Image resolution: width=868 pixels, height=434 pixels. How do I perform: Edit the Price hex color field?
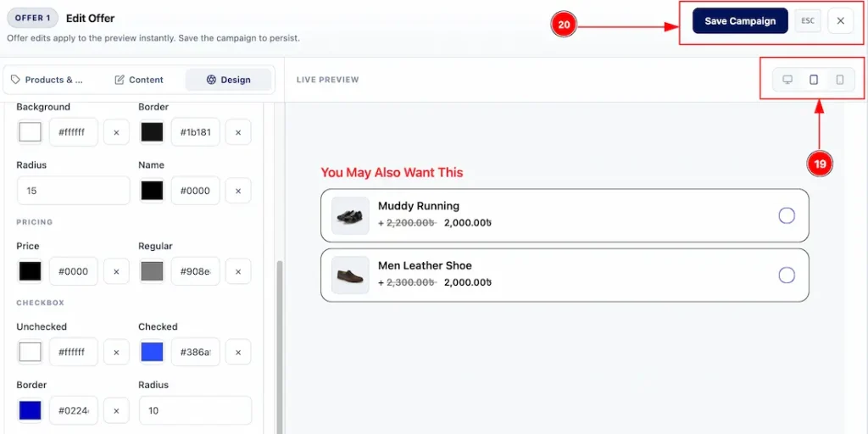click(74, 271)
